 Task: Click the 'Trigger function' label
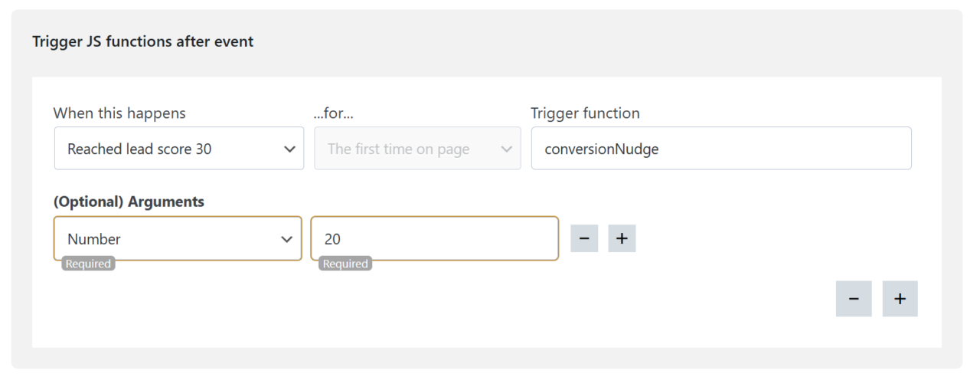click(585, 113)
